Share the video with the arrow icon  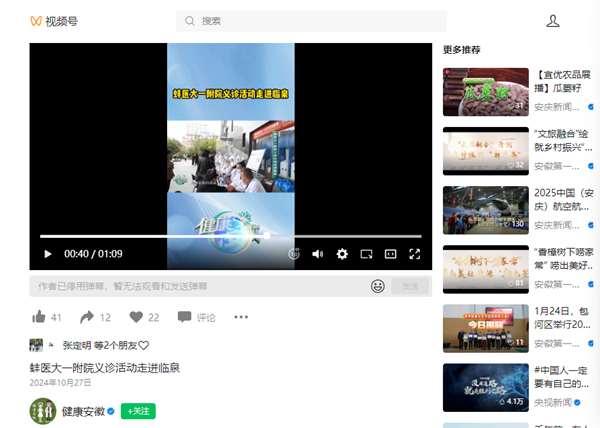click(x=87, y=317)
